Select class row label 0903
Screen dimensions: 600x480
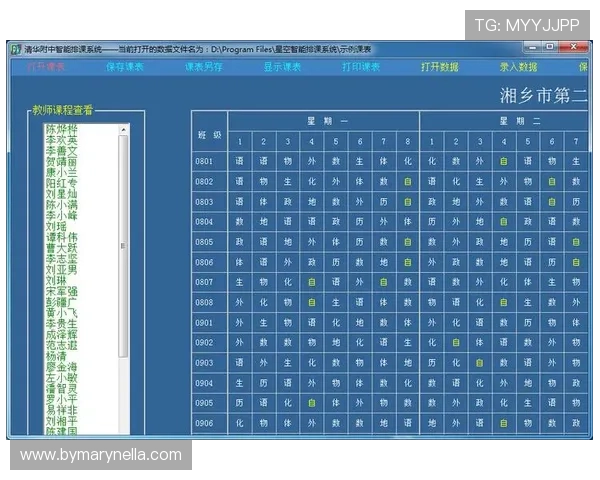[204, 363]
